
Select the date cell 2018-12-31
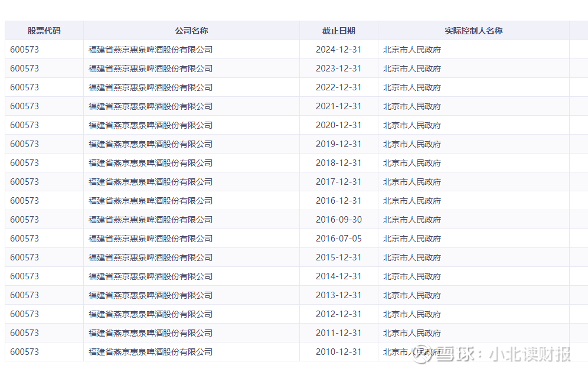[x=339, y=163]
